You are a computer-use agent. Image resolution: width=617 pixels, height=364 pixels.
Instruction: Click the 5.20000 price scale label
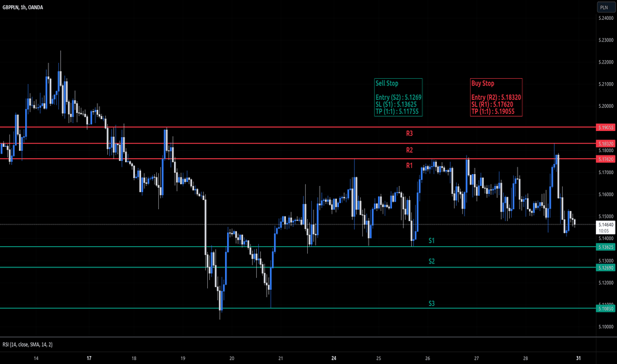[606, 107]
